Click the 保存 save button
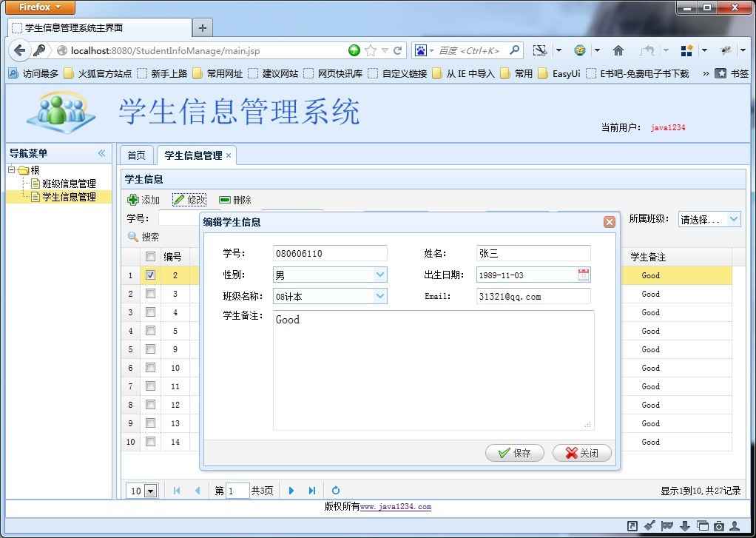The image size is (756, 538). [x=514, y=453]
